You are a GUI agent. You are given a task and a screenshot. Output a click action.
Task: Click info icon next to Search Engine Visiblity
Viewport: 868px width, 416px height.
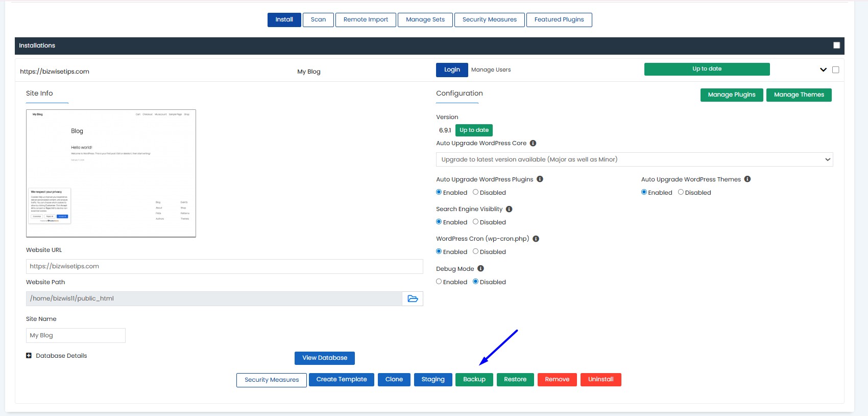point(509,209)
